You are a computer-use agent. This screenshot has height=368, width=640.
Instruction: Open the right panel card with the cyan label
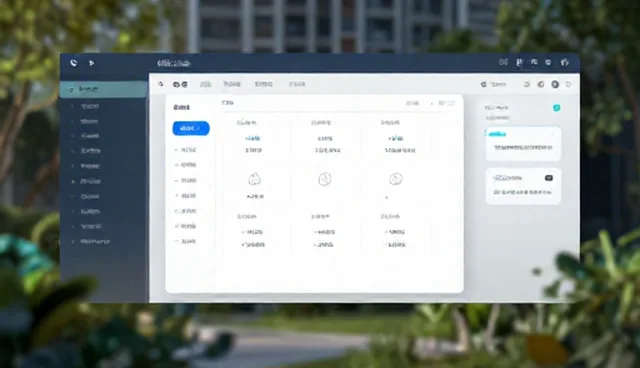pos(523,143)
